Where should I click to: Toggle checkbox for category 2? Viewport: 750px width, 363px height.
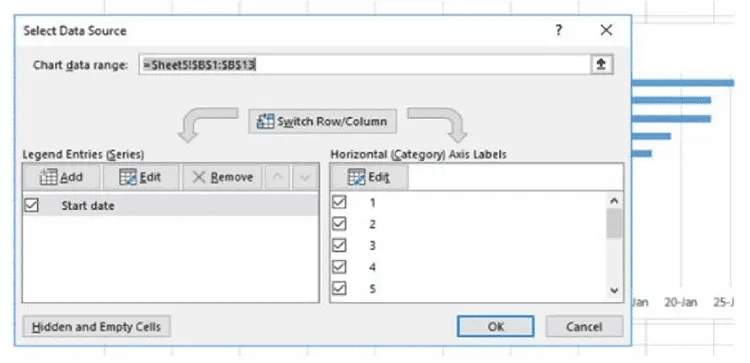(x=339, y=224)
